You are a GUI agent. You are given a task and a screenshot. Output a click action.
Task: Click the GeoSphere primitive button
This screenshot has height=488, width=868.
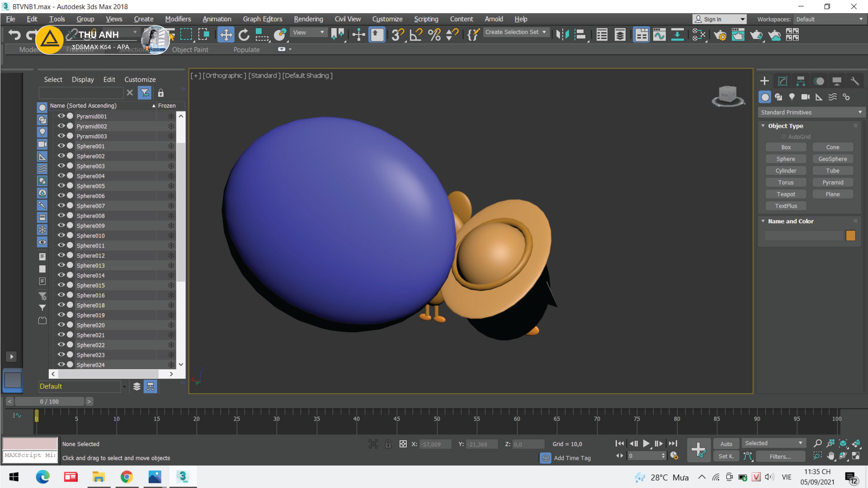832,159
